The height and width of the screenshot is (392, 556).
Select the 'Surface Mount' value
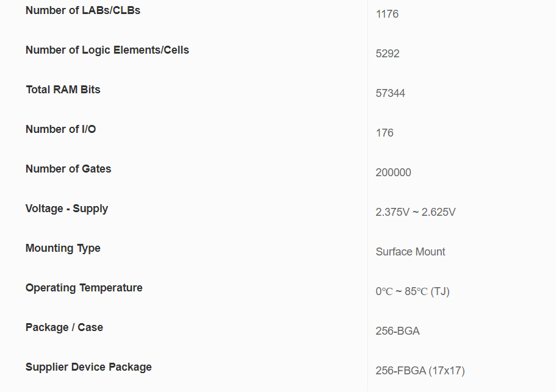click(411, 252)
